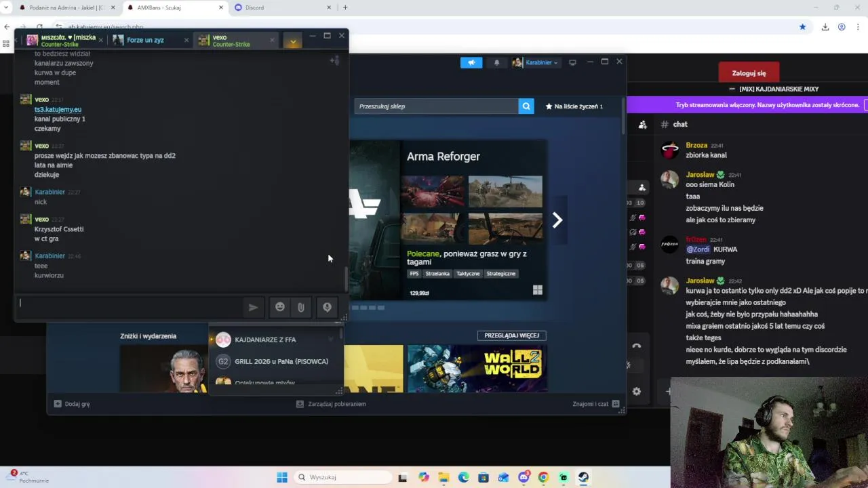Select KAJDANIARZE Z FFA group chat
Image resolution: width=868 pixels, height=488 pixels.
tap(275, 340)
